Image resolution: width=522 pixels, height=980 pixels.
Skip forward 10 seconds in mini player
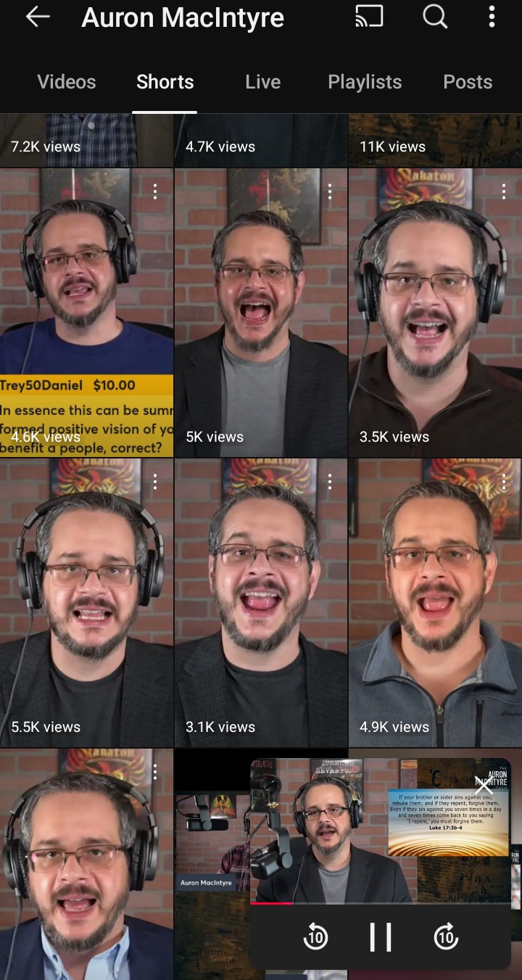[446, 936]
